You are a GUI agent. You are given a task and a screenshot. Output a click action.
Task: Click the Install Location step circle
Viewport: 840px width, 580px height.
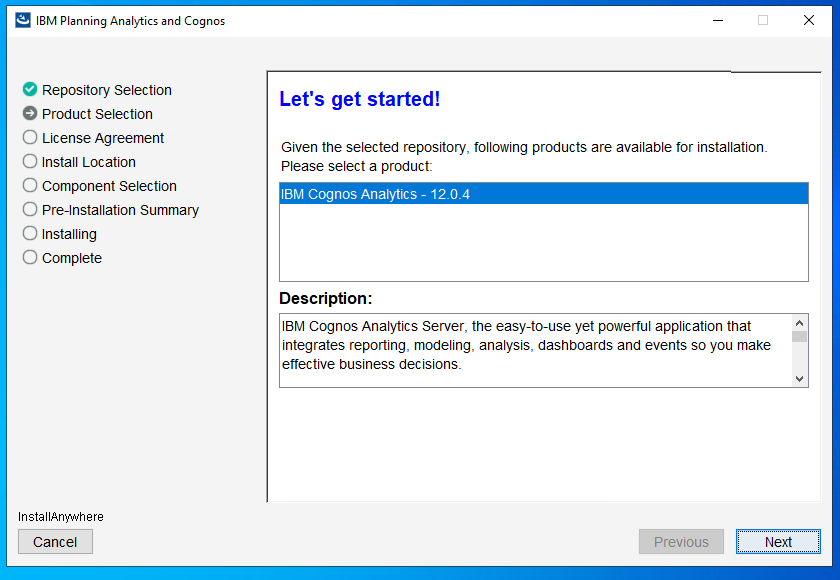coord(30,161)
